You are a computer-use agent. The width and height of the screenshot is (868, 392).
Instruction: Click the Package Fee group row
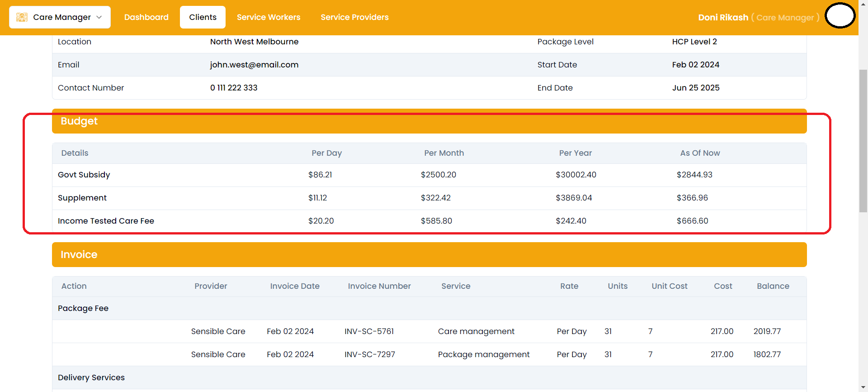(83, 308)
